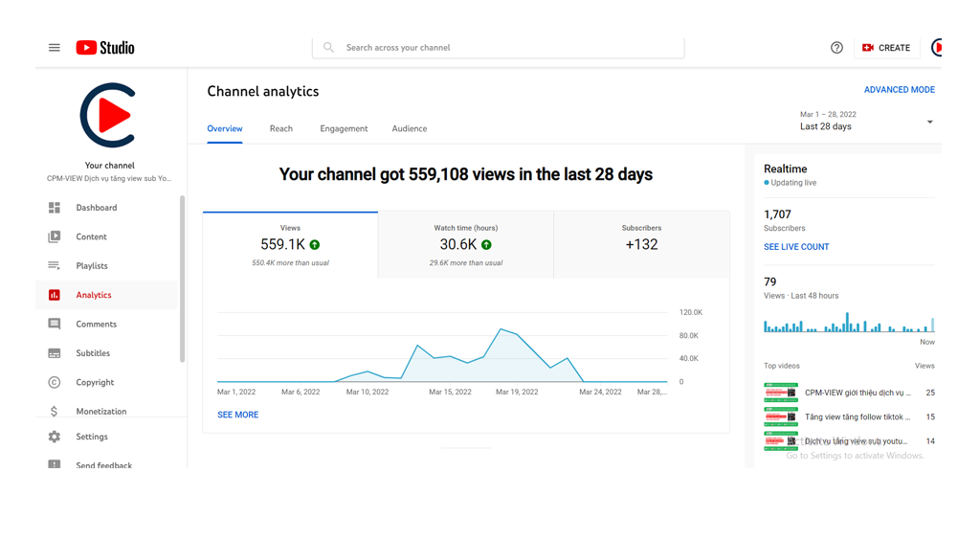Click ADVANCED MODE link
Screen dimensions: 980x540
(x=899, y=90)
